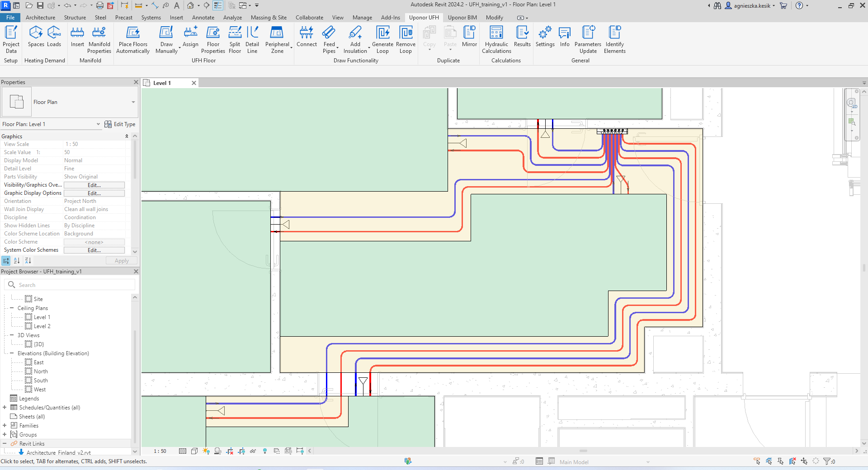
Task: Toggle Sun Path in view control bar
Action: pyautogui.click(x=206, y=451)
